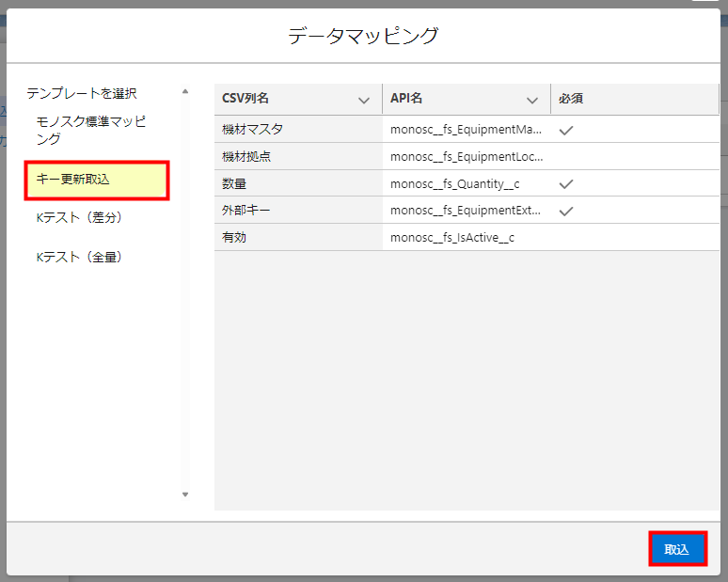This screenshot has height=582, width=728.
Task: Open the API名 column dropdown chevron
Action: 532,100
